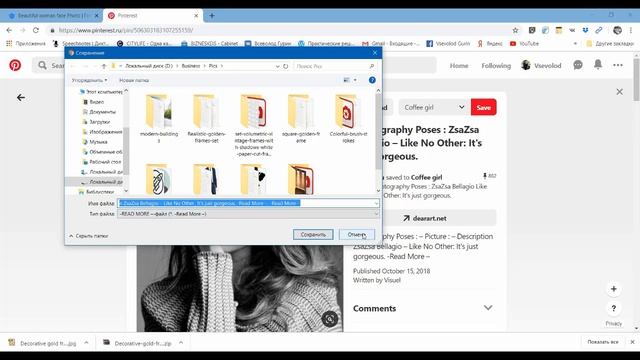Select Downloads in dialog sidebar
This screenshot has height=360, width=640.
[99, 122]
